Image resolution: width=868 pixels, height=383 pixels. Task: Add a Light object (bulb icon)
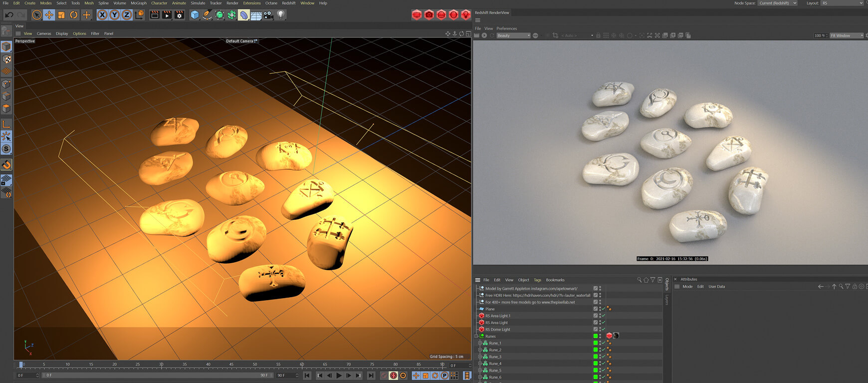[x=281, y=15]
